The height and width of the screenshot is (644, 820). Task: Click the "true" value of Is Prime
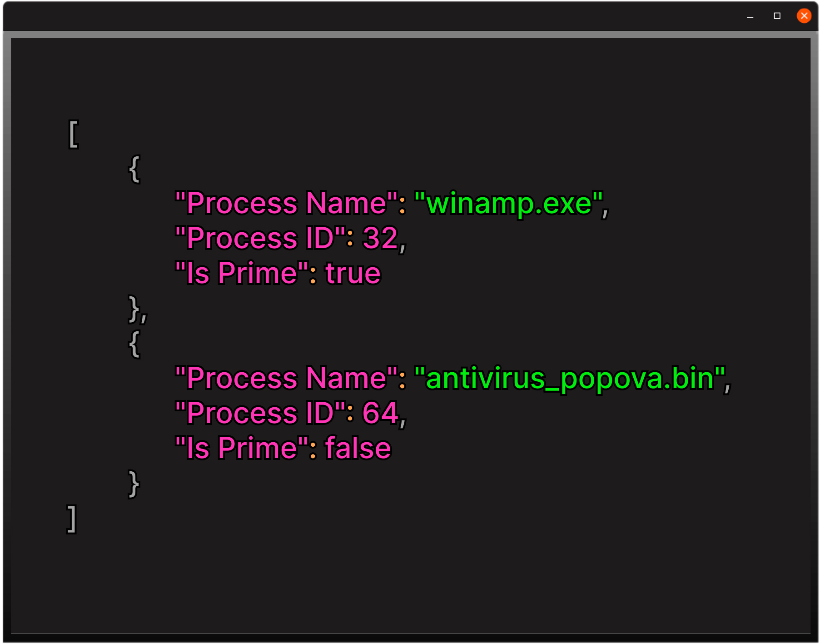click(x=353, y=274)
